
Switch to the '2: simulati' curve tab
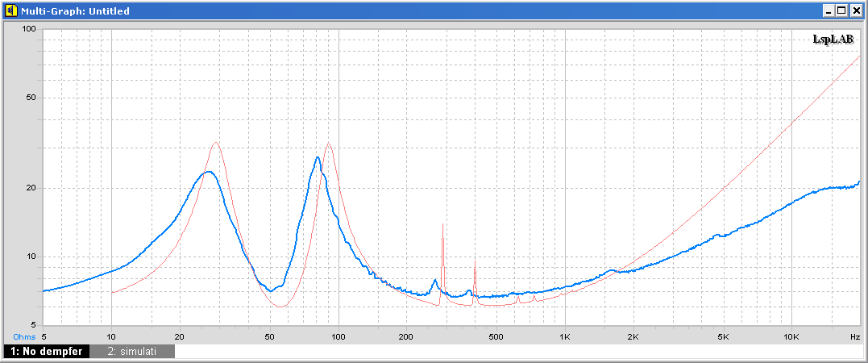click(x=131, y=352)
